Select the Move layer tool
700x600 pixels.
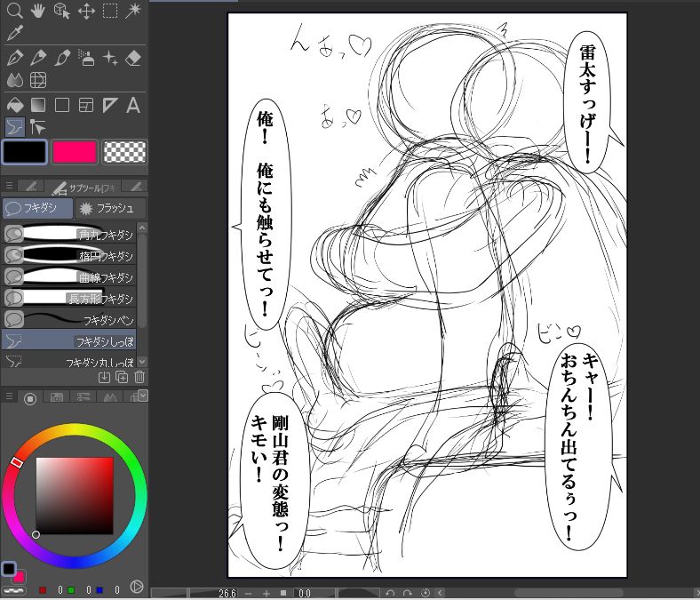[x=86, y=11]
